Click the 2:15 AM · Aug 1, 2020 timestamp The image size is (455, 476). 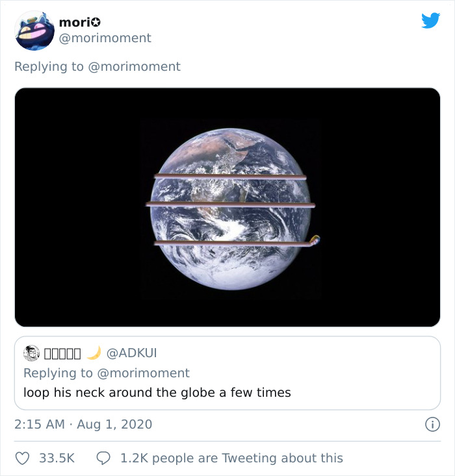pyautogui.click(x=83, y=425)
